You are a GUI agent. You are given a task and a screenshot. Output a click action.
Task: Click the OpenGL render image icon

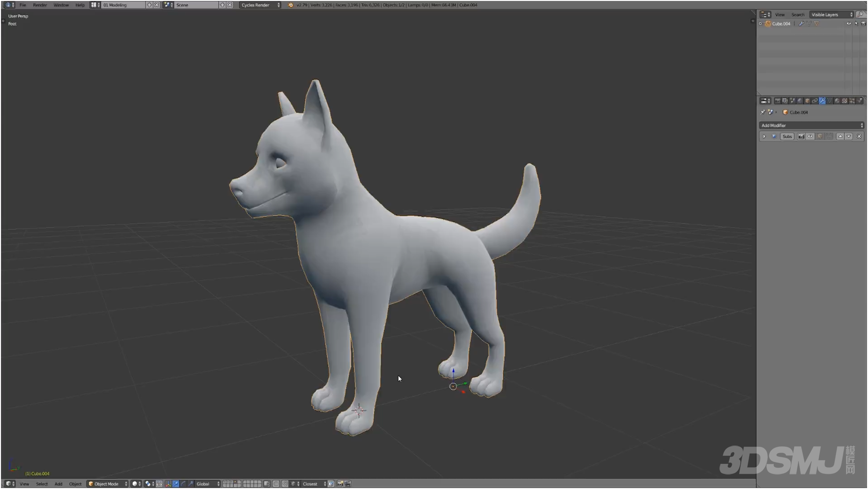tap(340, 484)
